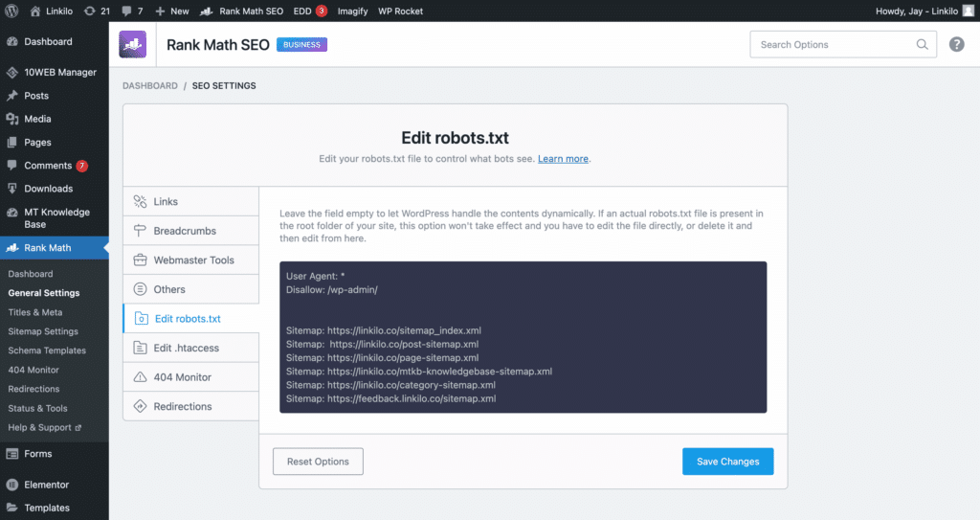Click the Reset Options button
This screenshot has height=520, width=980.
[318, 462]
